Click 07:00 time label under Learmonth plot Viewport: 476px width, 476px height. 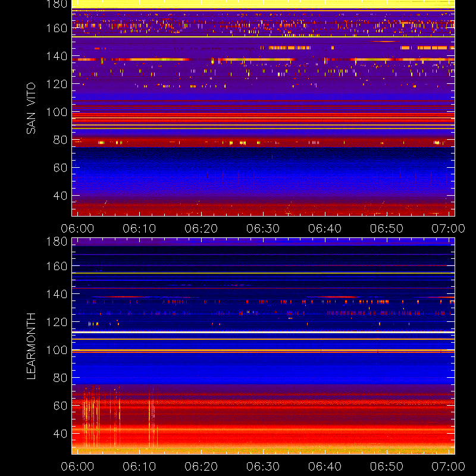[x=449, y=466]
